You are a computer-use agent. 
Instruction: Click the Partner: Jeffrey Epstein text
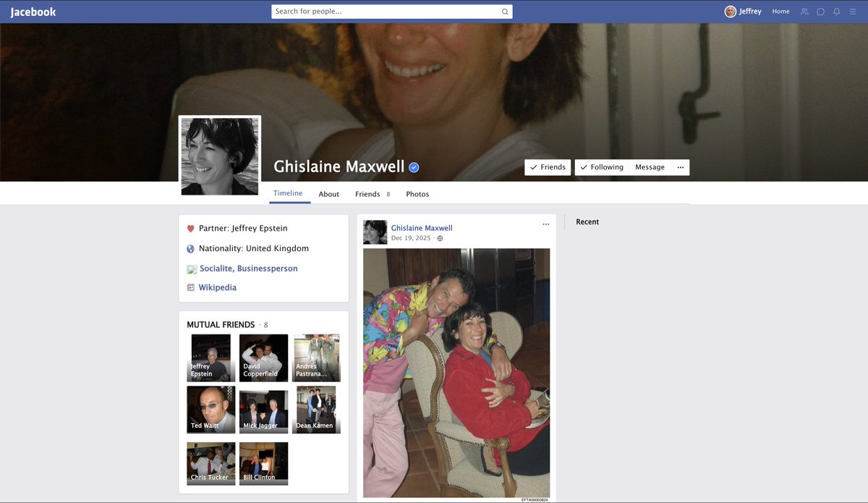point(243,228)
